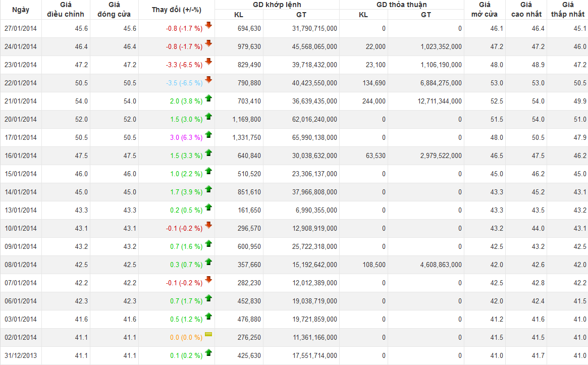
Task: Click the GD thỏa thuận header
Action: click(401, 5)
